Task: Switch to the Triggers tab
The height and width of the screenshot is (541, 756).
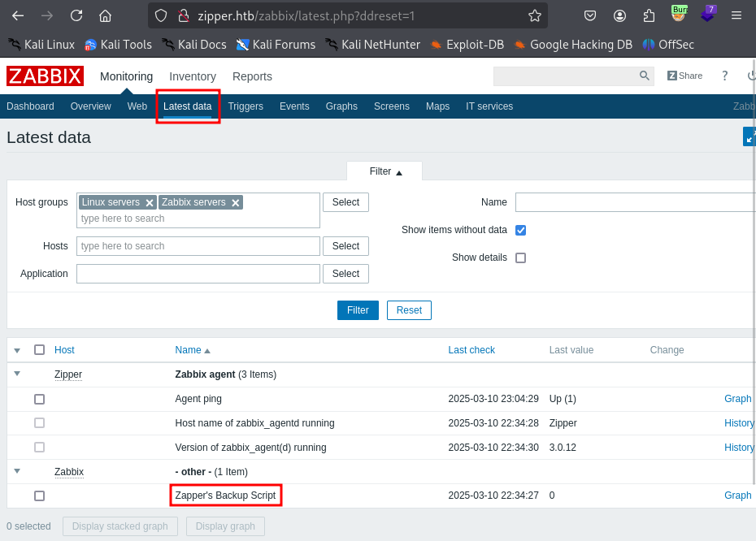Action: click(245, 106)
